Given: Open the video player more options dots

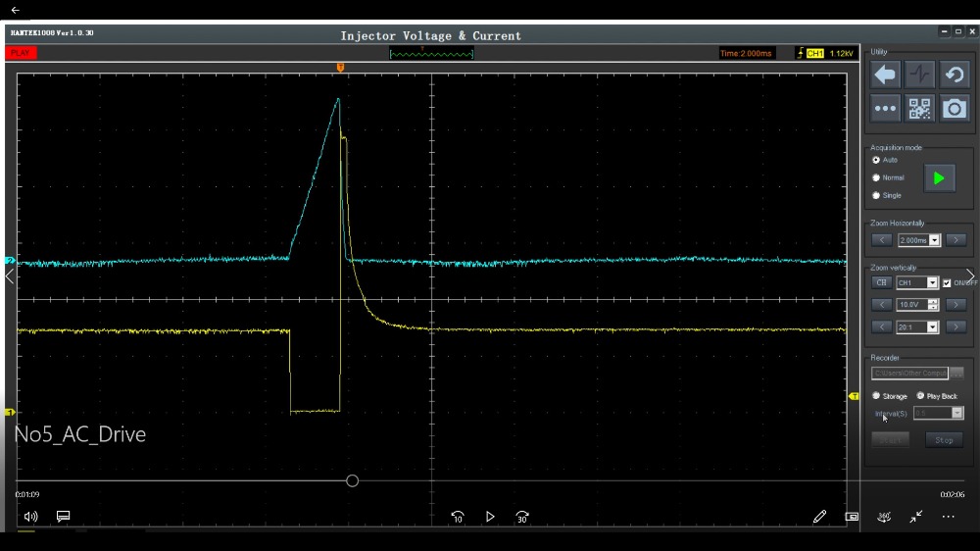Looking at the screenshot, I should coord(948,517).
